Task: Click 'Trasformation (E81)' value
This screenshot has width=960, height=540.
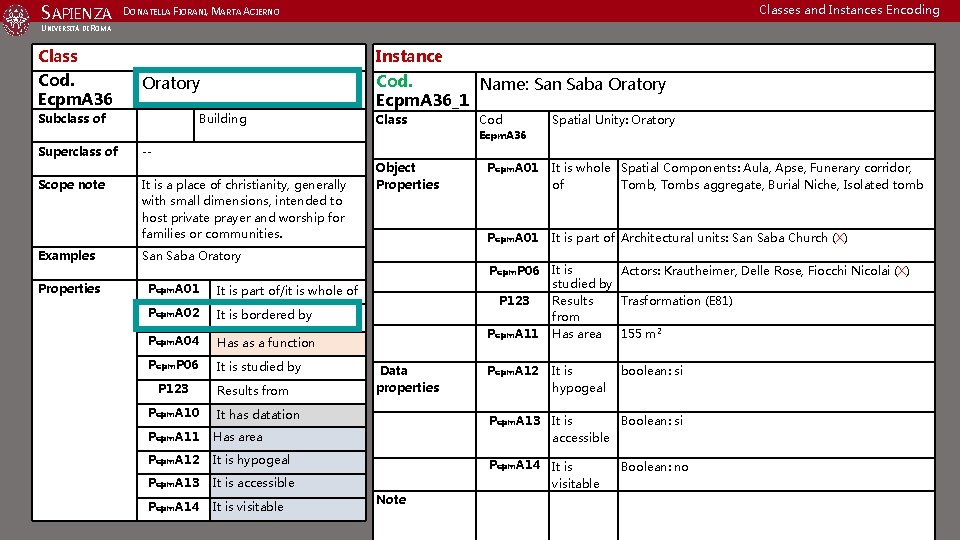Action: tap(677, 301)
